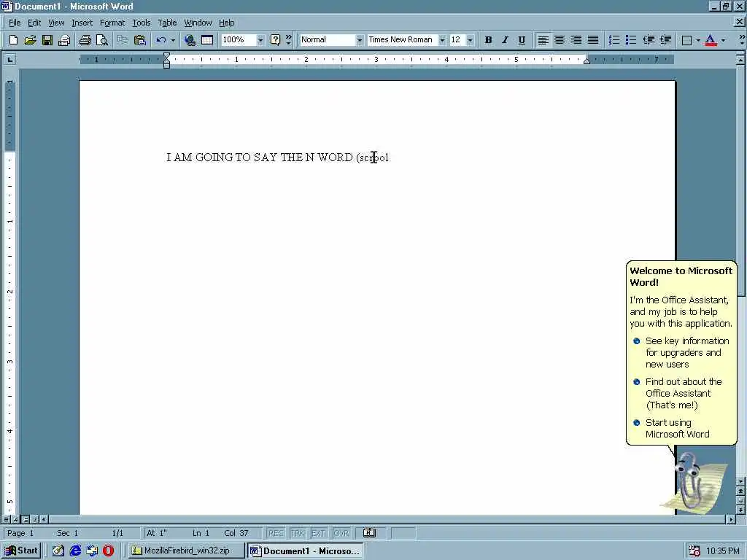Viewport: 747px width, 560px height.
Task: Open the Style dropdown showing Normal
Action: [360, 40]
